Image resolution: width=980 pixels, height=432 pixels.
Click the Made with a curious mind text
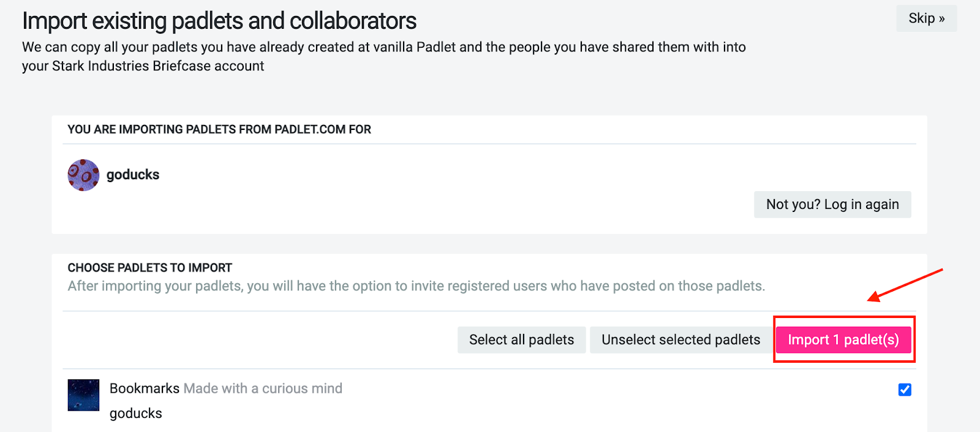pos(263,388)
